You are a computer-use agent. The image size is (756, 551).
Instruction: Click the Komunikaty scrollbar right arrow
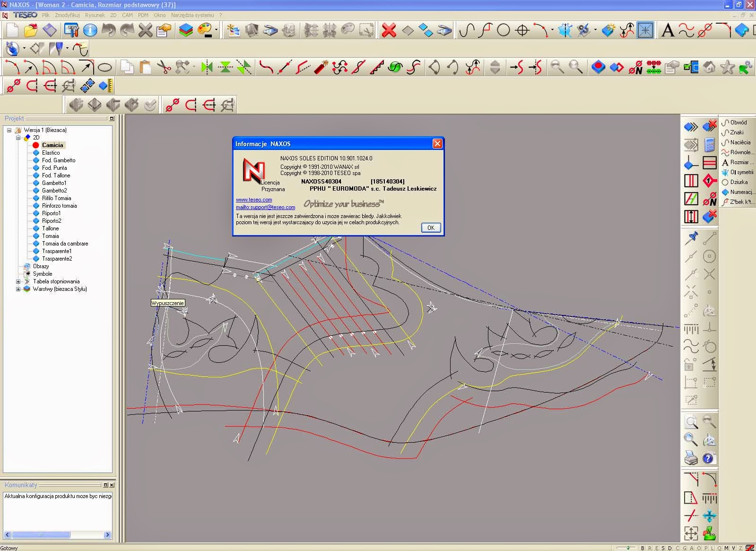point(108,534)
